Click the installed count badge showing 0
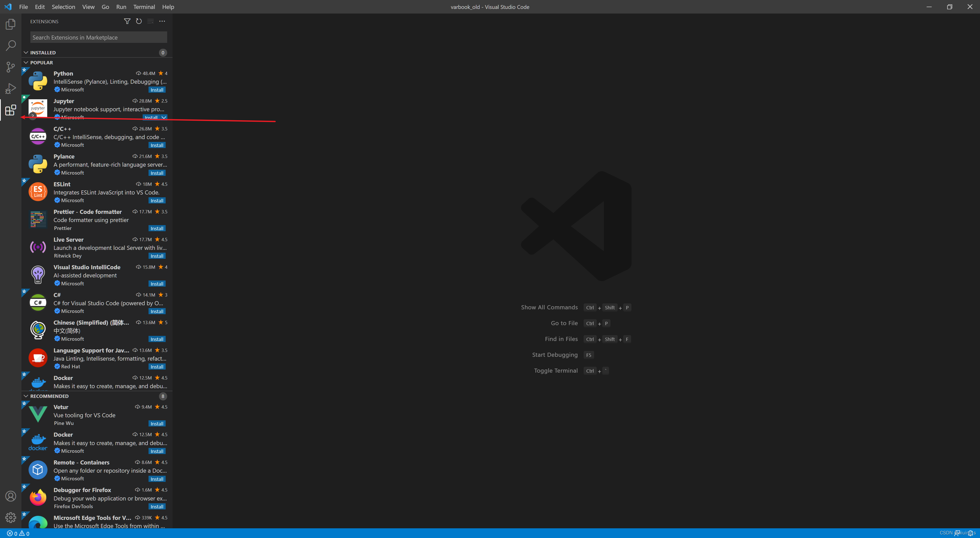The image size is (980, 538). click(163, 53)
